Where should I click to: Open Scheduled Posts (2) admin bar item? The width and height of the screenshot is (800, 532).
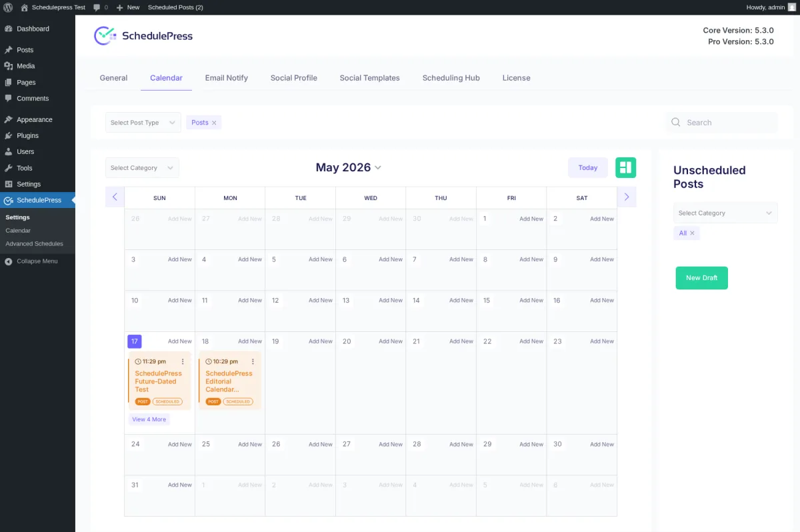pos(175,7)
